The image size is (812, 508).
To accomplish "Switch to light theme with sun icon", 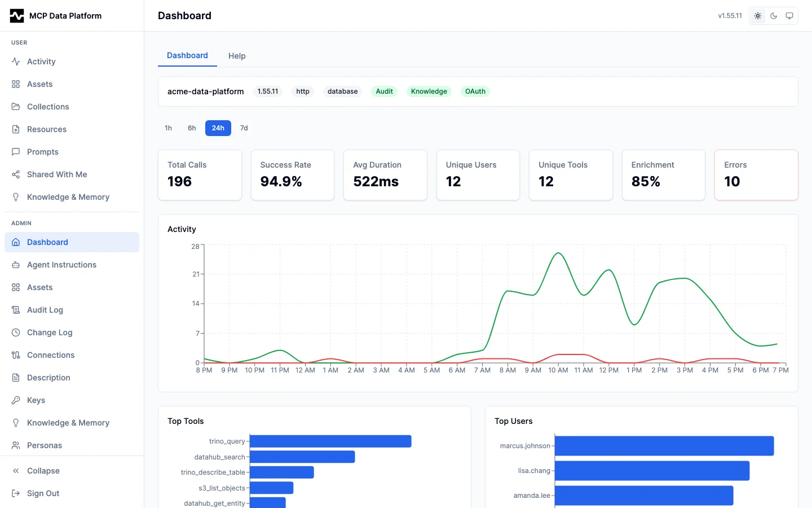I will 758,16.
